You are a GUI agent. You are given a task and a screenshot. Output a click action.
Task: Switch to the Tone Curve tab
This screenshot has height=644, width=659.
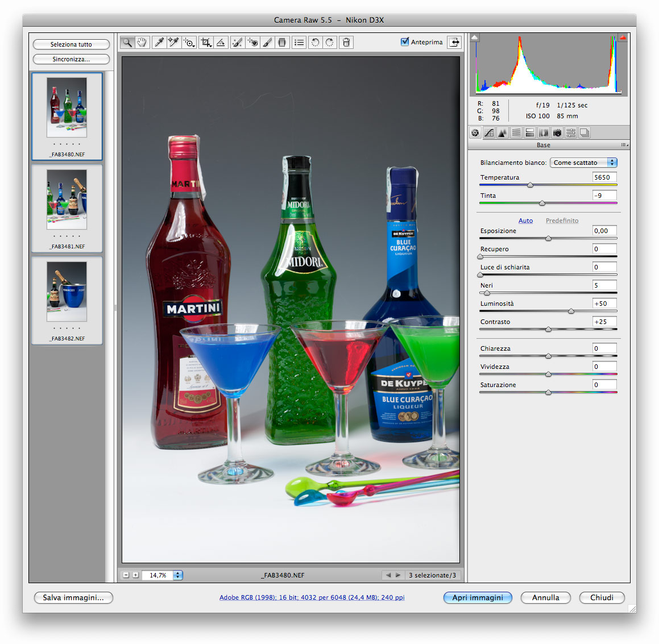tap(489, 133)
